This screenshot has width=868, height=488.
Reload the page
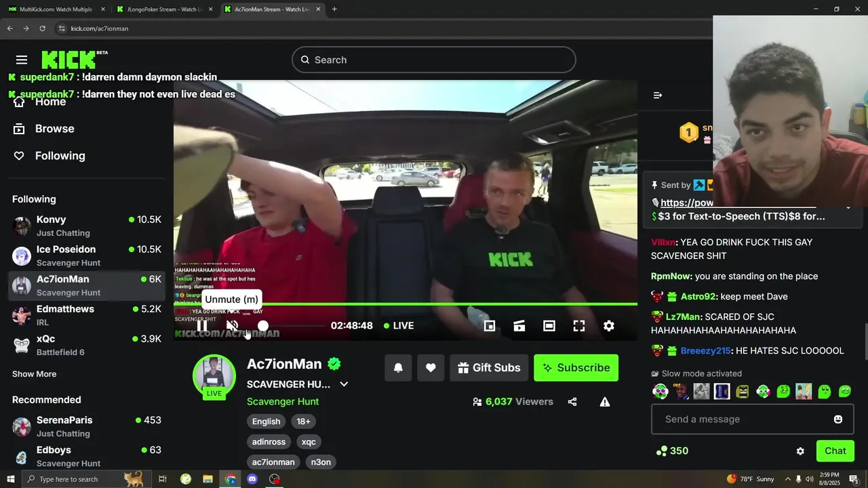pos(42,28)
